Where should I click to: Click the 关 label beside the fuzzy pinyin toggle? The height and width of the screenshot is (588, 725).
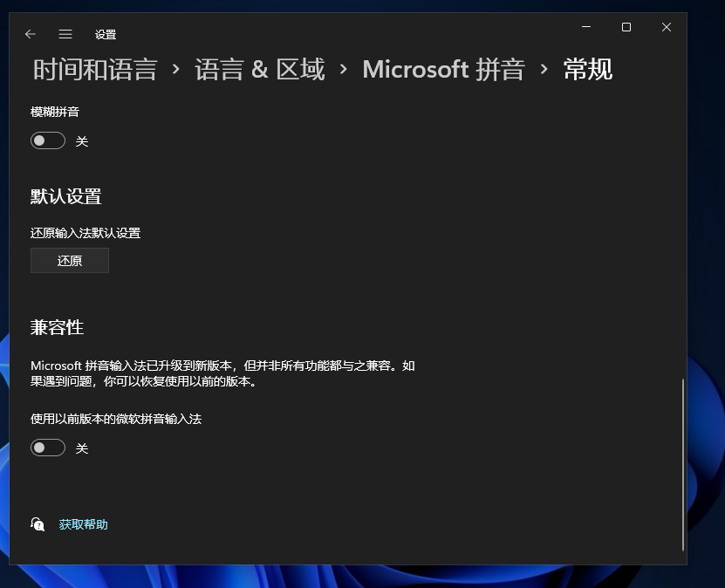click(x=82, y=140)
